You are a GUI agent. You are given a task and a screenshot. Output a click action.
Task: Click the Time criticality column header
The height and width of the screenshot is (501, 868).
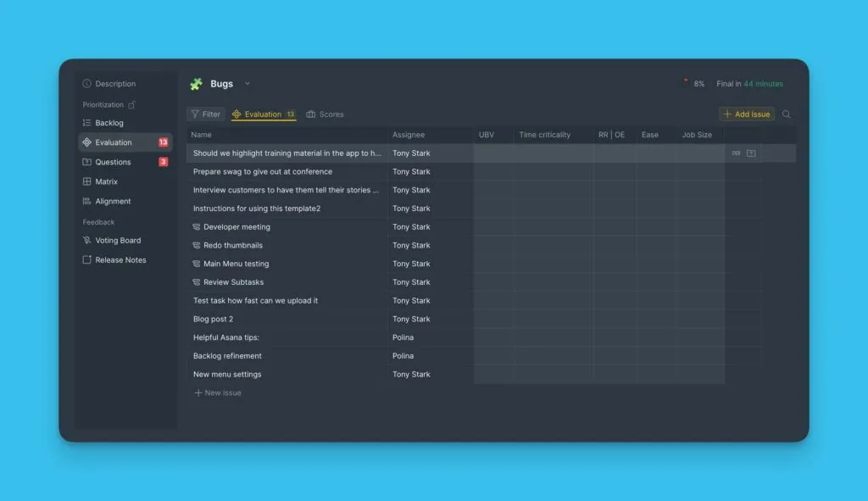click(544, 135)
